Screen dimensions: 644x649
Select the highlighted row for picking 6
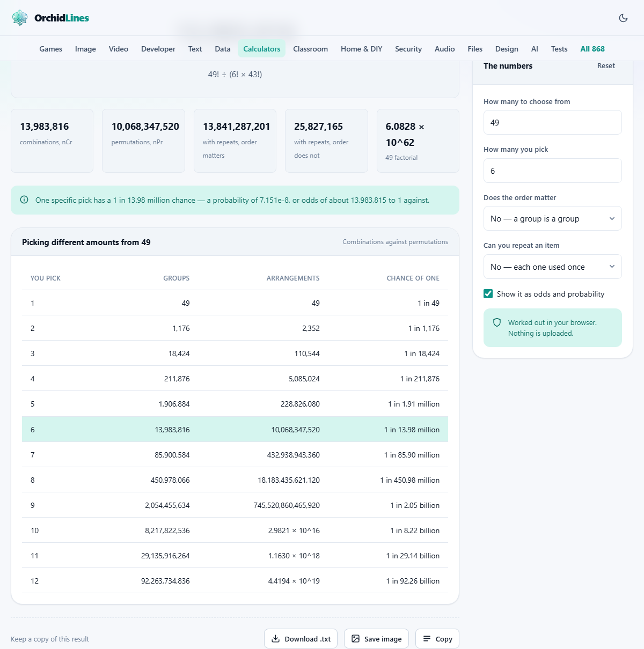(x=235, y=430)
